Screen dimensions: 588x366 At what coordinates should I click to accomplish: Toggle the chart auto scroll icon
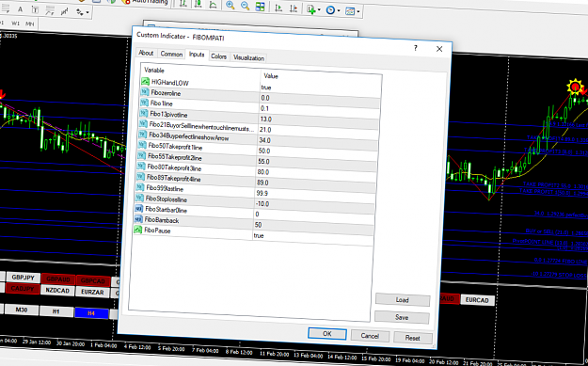(278, 8)
